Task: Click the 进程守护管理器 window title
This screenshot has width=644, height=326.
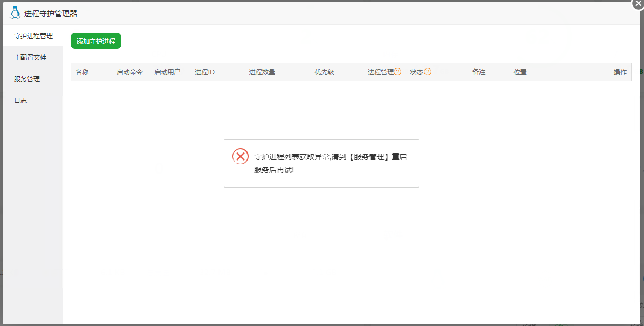Action: (x=51, y=13)
